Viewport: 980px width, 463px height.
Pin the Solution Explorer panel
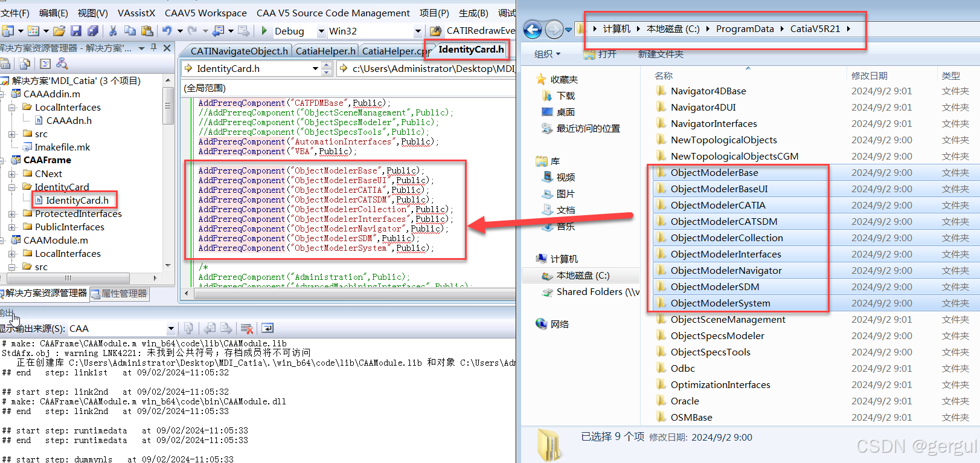154,48
